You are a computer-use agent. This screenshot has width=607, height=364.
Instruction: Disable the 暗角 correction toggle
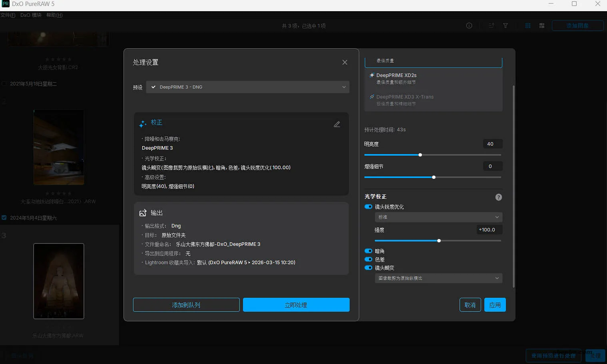coord(368,251)
